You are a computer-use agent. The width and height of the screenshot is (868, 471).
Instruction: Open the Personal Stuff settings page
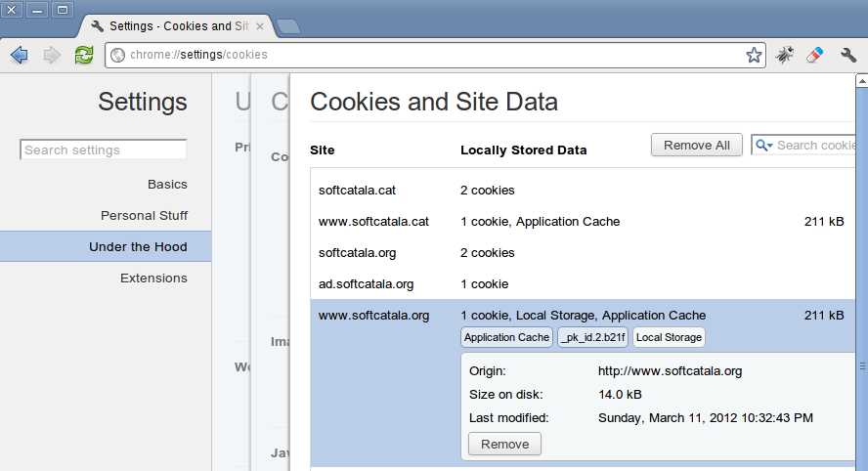(x=144, y=215)
